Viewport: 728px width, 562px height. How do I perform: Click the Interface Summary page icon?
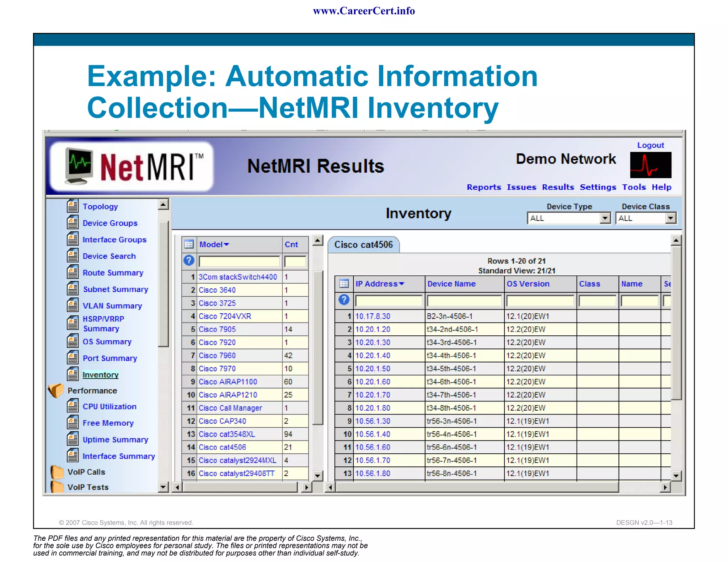73,456
